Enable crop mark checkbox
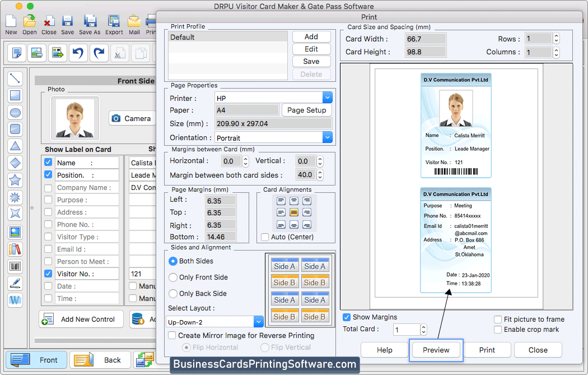The width and height of the screenshot is (588, 375). (x=498, y=330)
